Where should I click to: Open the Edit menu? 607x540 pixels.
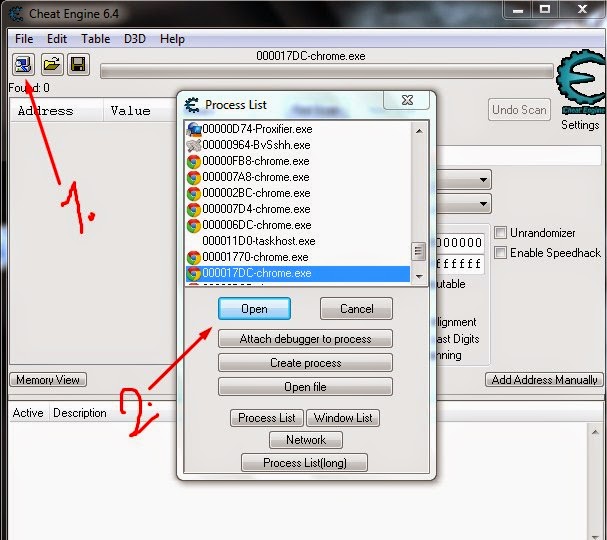57,39
